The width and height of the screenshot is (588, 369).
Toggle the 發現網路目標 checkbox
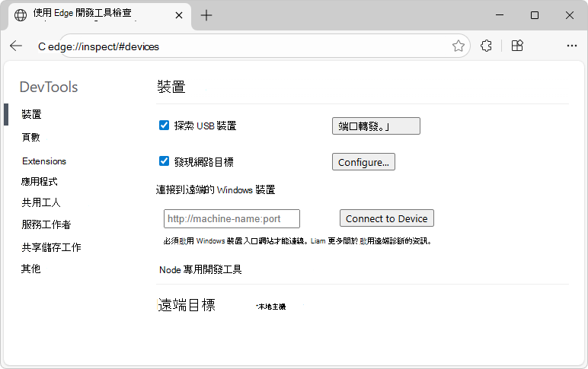click(x=164, y=161)
